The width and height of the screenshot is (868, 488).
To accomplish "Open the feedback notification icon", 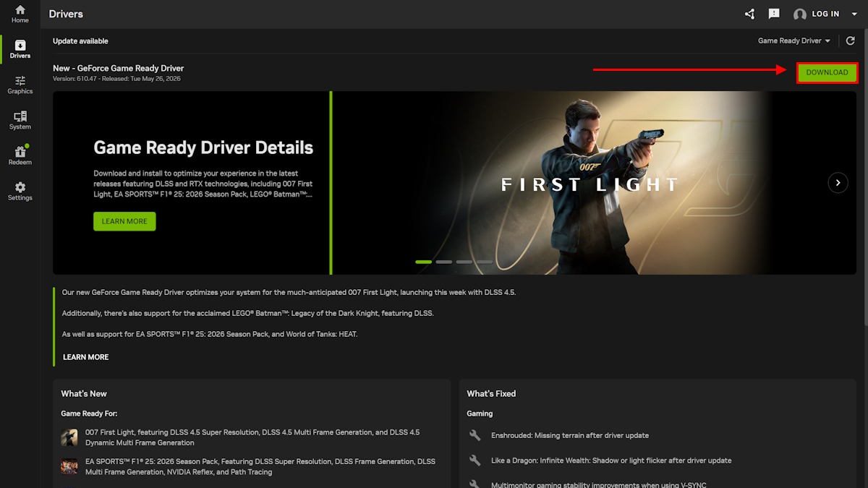I will coord(774,14).
